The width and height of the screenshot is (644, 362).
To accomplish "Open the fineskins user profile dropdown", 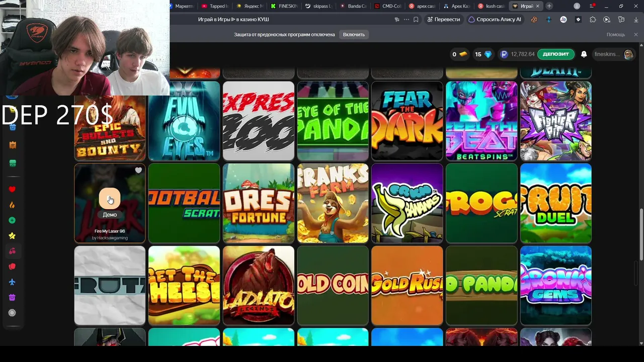I will click(x=614, y=54).
